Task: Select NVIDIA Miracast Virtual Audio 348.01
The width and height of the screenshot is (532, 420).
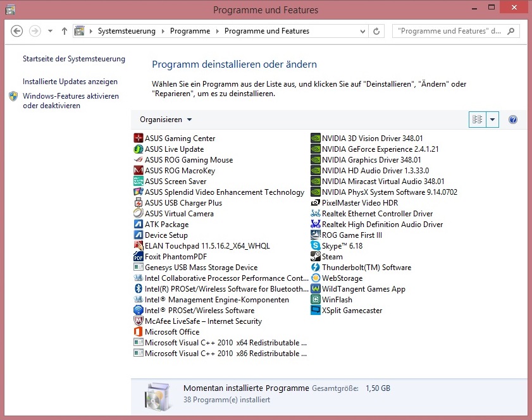Action: point(378,181)
